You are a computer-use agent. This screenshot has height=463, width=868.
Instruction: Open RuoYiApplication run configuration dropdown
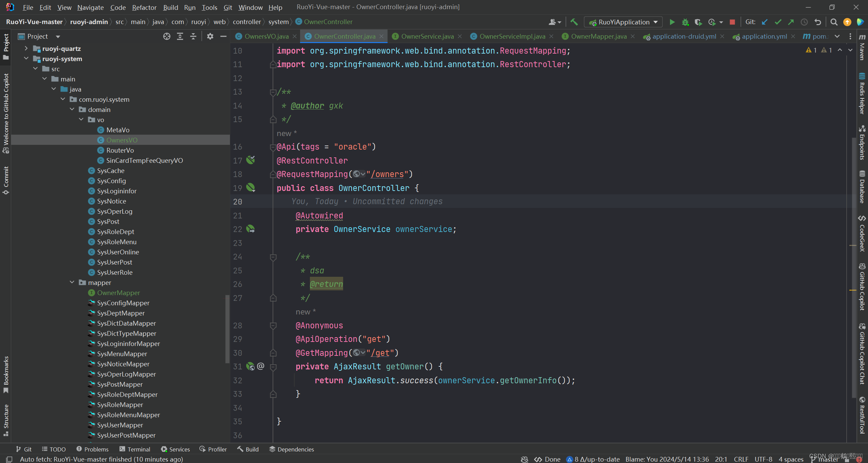point(623,22)
